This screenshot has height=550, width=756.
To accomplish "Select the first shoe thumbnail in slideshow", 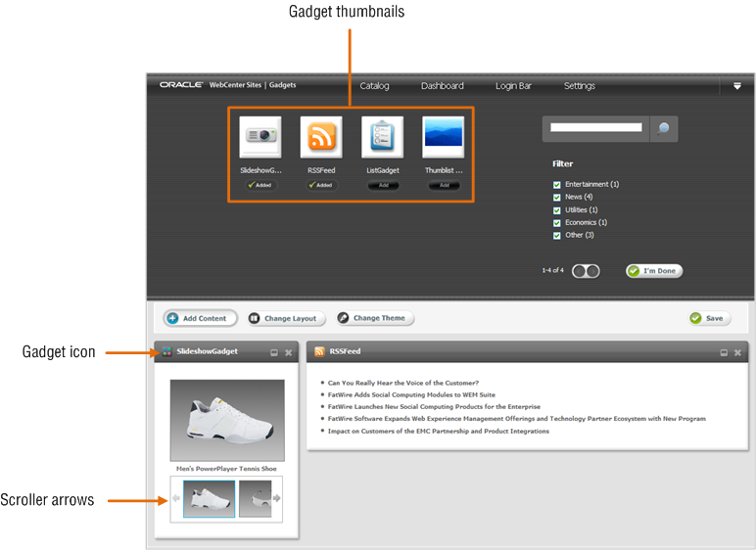I will pos(210,499).
